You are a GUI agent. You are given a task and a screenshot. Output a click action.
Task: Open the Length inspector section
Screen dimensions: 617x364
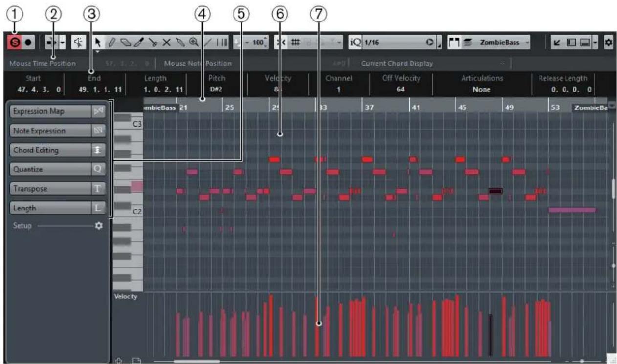pyautogui.click(x=50, y=208)
